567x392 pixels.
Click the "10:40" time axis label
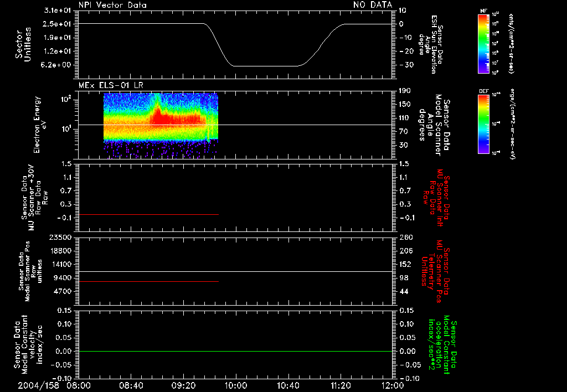point(288,385)
